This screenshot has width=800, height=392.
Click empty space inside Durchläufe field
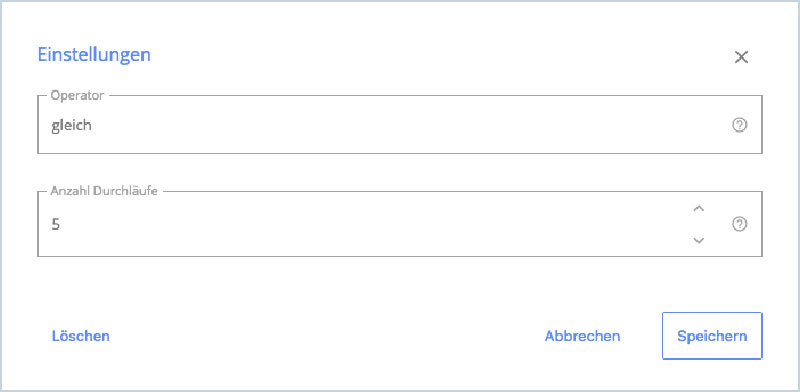357,224
